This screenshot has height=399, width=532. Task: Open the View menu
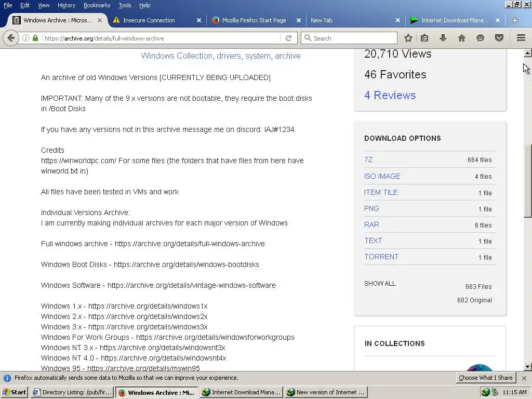tap(44, 5)
